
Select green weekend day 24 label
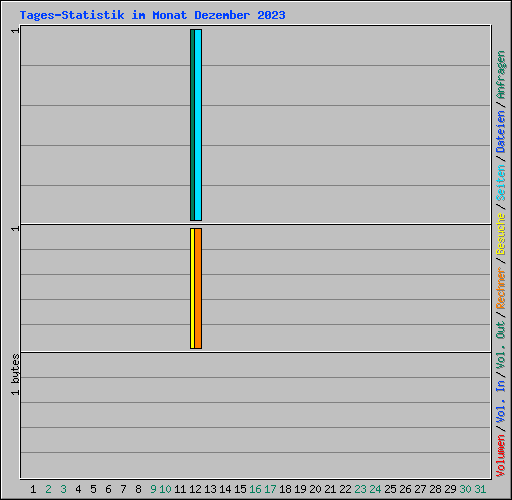(x=375, y=489)
